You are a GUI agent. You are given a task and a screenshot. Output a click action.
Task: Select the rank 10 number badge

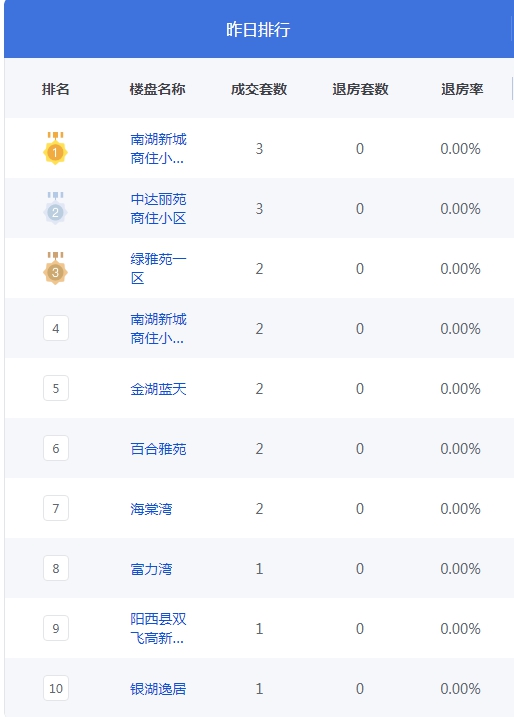[x=56, y=688]
